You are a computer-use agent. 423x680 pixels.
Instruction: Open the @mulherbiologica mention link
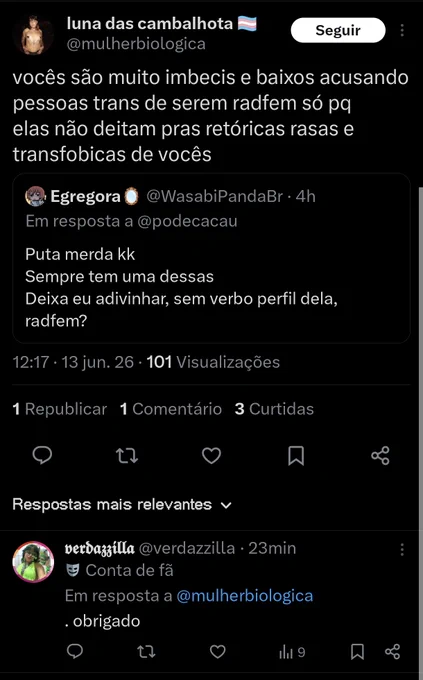(245, 595)
